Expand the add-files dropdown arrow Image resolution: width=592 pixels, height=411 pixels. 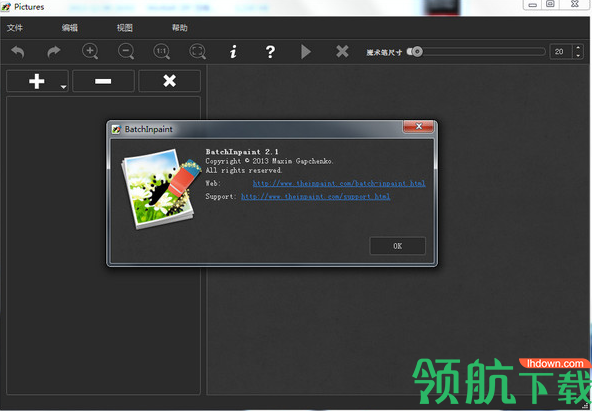point(63,87)
